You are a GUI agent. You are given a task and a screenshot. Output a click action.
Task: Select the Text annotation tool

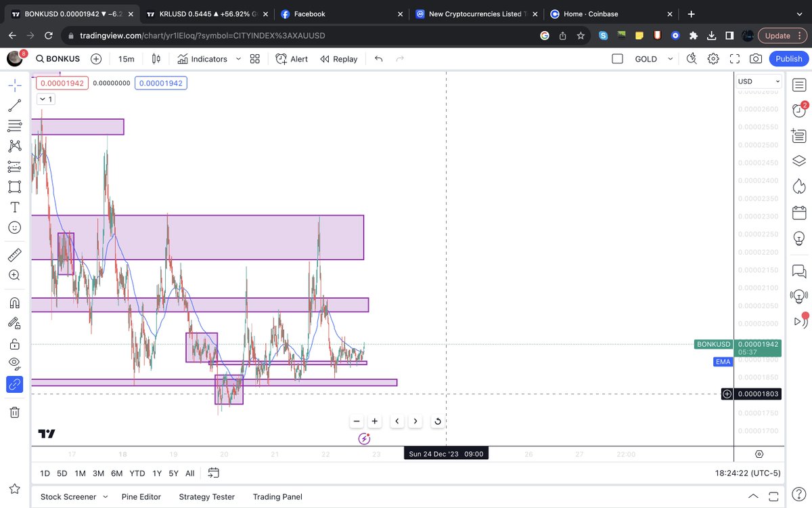(15, 207)
